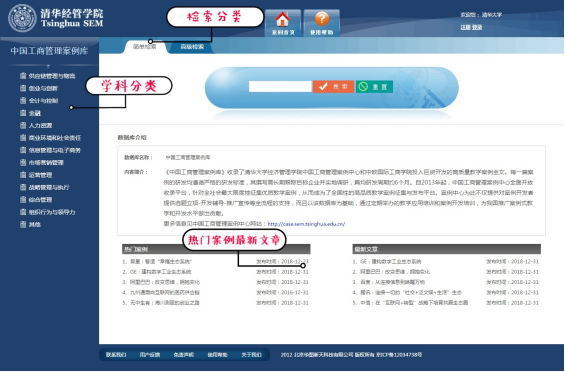This screenshot has height=372, width=565.
Task: Click the icon beside 运营管理
Action: coord(23,175)
